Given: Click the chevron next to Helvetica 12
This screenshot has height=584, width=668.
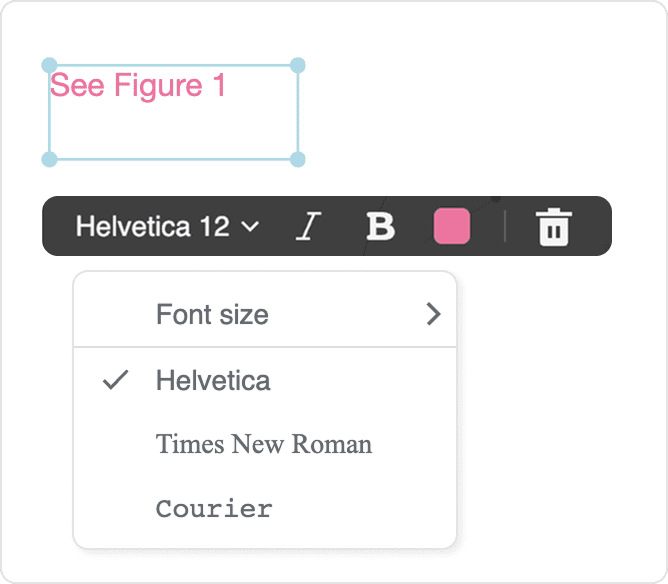Looking at the screenshot, I should point(251,227).
